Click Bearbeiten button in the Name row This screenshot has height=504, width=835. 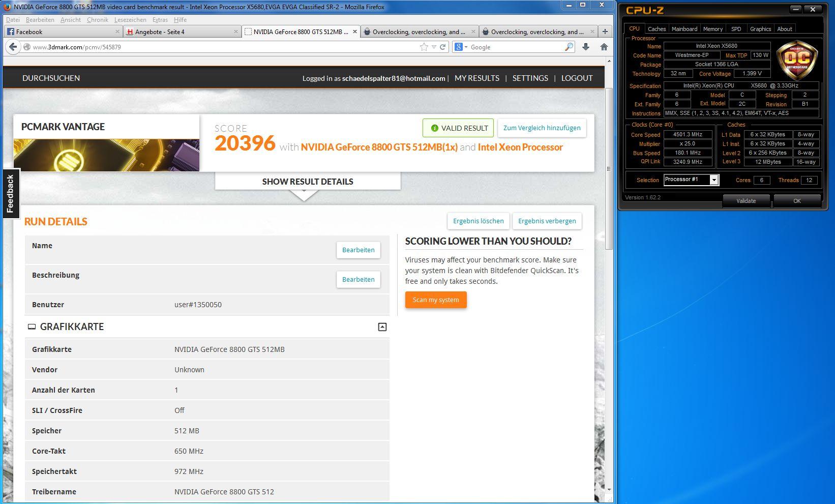tap(359, 250)
